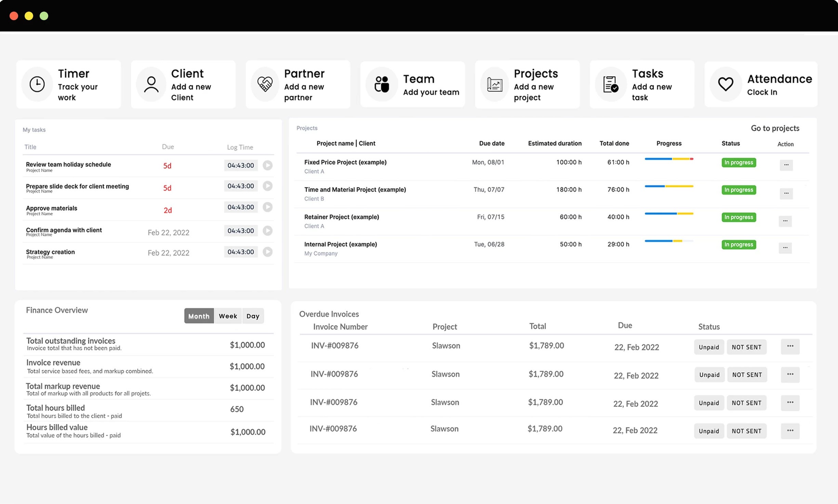Click the Total outstanding invoices row
This screenshot has width=838, height=504.
pos(148,344)
